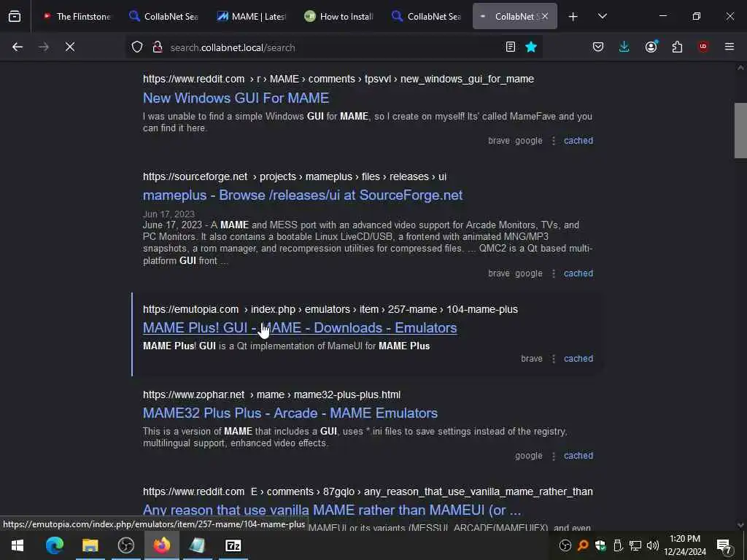Screen dimensions: 747x560
Task: Click the address bar URL field
Action: tap(333, 47)
